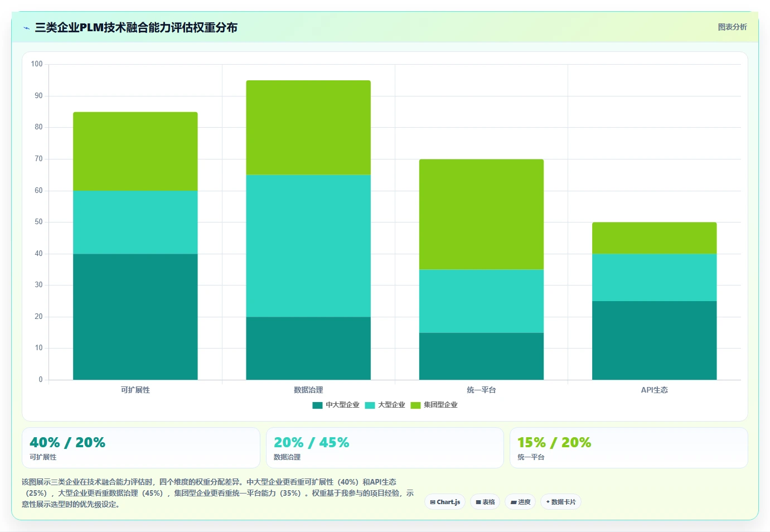Select the 20% / 45% 数据治理 card
This screenshot has width=770, height=532.
click(x=385, y=448)
